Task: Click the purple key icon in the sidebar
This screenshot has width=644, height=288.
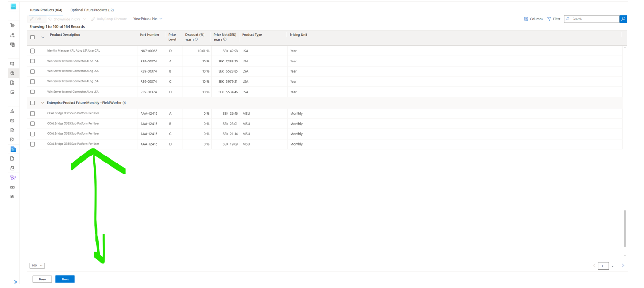Action: coord(12,178)
